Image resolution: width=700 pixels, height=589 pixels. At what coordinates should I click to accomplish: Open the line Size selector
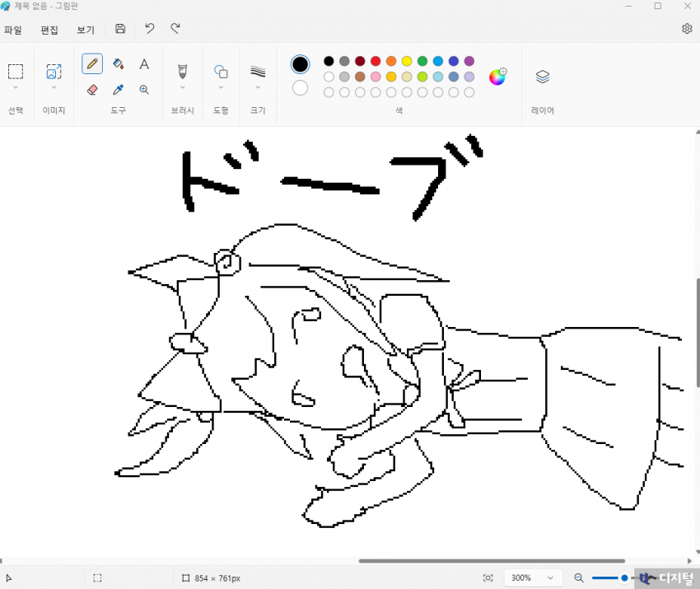click(258, 72)
